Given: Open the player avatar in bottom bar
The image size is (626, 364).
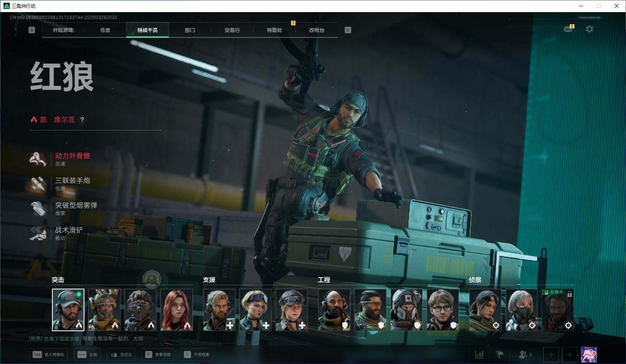Looking at the screenshot, I should (x=589, y=355).
